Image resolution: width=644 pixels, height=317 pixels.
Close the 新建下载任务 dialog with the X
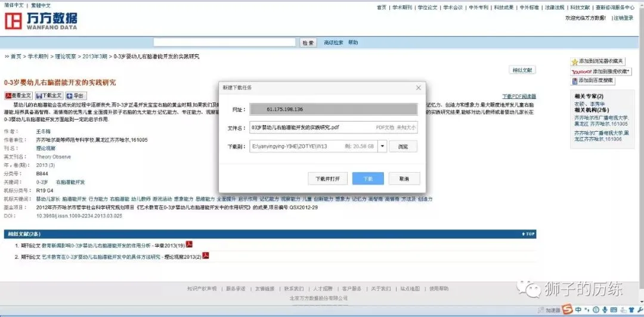point(419,88)
